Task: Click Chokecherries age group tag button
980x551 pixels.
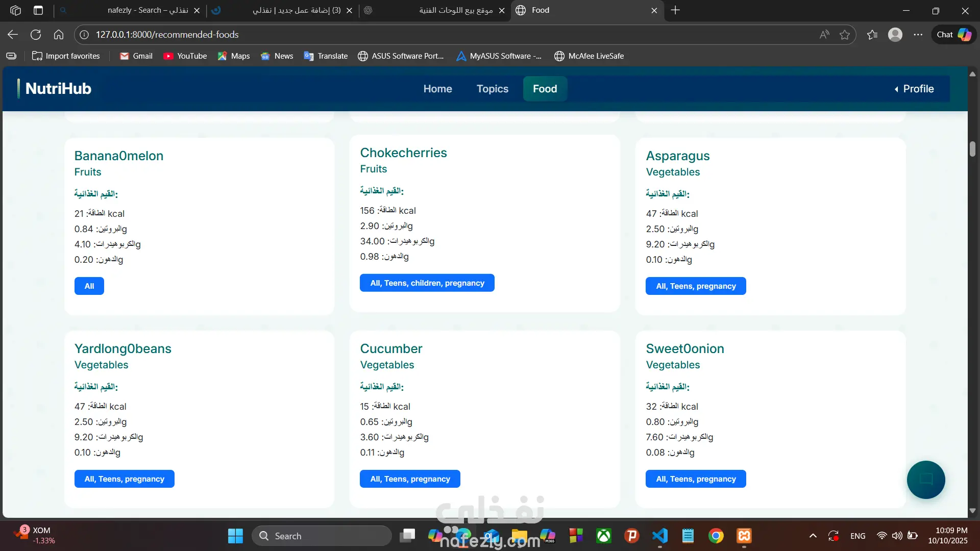Action: click(427, 283)
